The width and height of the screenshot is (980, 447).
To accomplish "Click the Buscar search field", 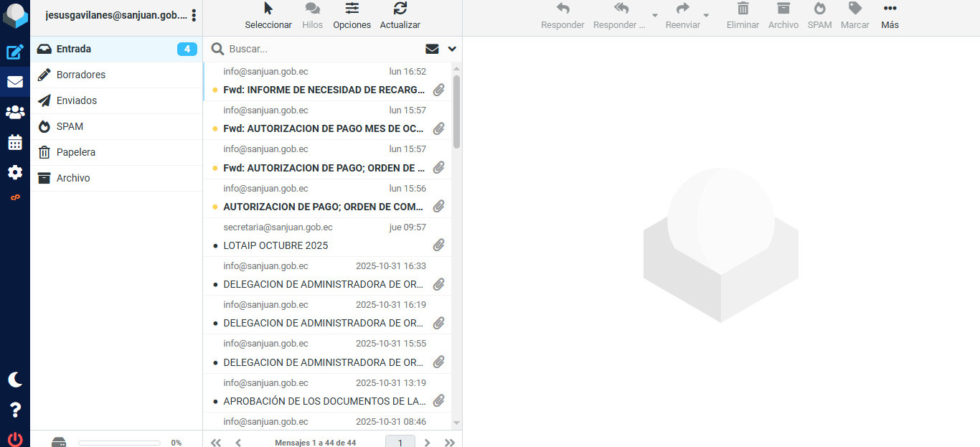I will point(323,49).
